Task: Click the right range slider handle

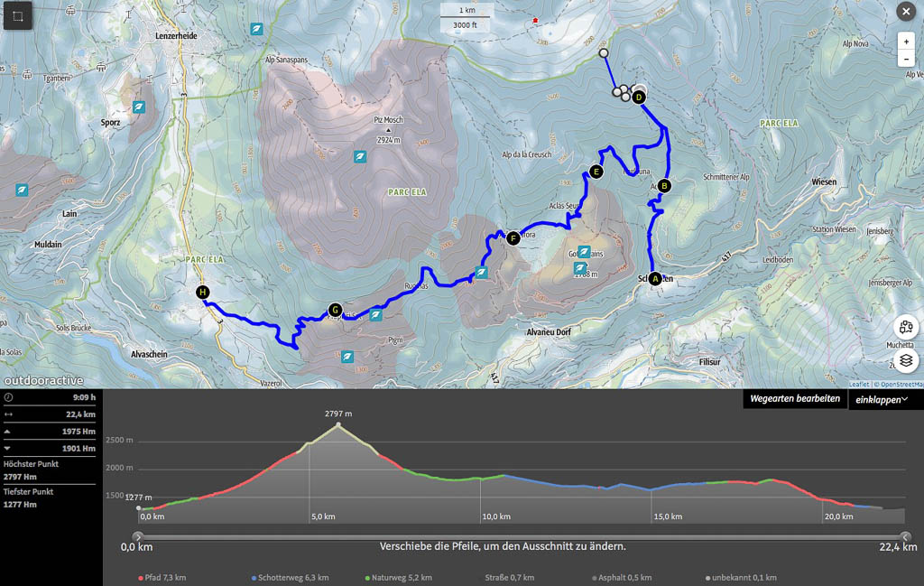Action: click(x=905, y=536)
